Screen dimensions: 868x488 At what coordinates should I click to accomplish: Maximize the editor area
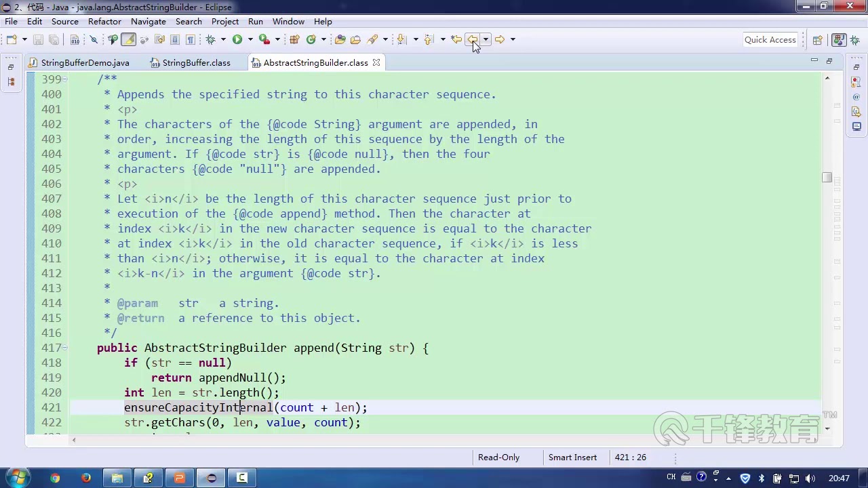[x=829, y=61]
